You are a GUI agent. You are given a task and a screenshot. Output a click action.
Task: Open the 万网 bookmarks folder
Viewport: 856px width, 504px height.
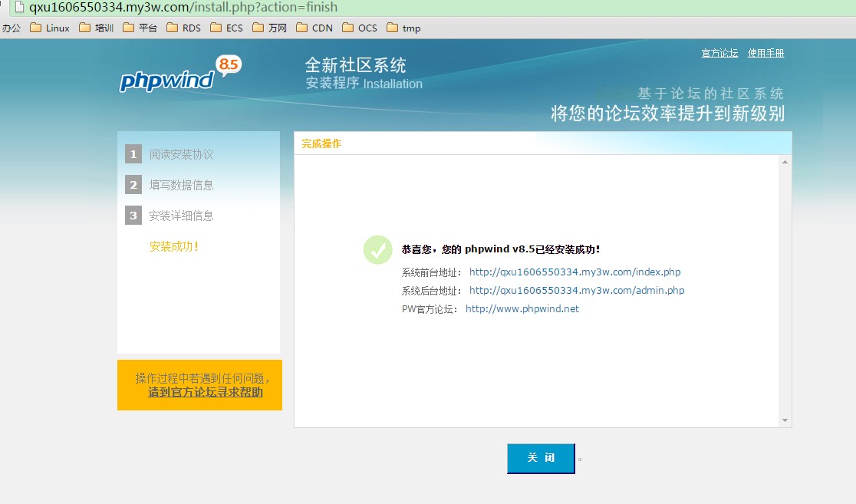point(270,28)
